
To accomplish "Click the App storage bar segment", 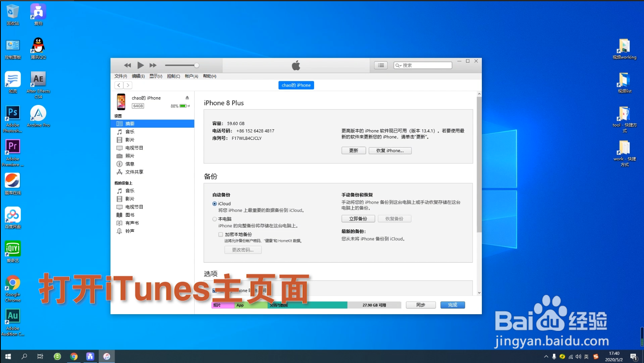I will (251, 305).
